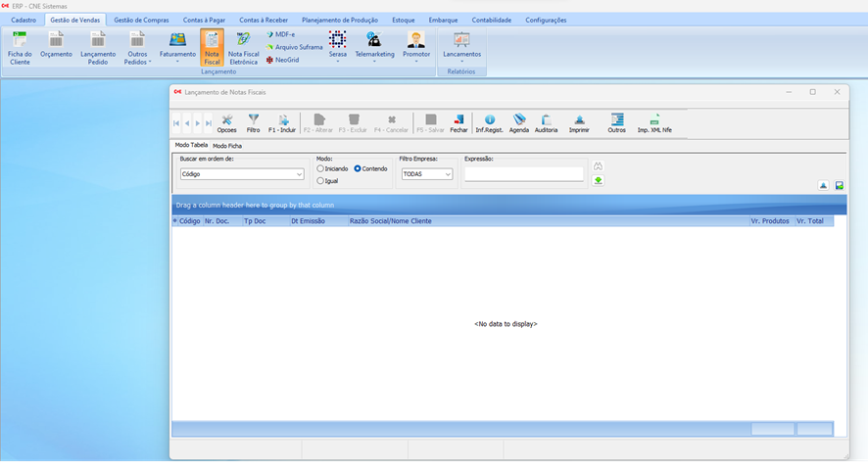Click the Expressão search input field
The width and height of the screenshot is (868, 468).
pos(523,174)
